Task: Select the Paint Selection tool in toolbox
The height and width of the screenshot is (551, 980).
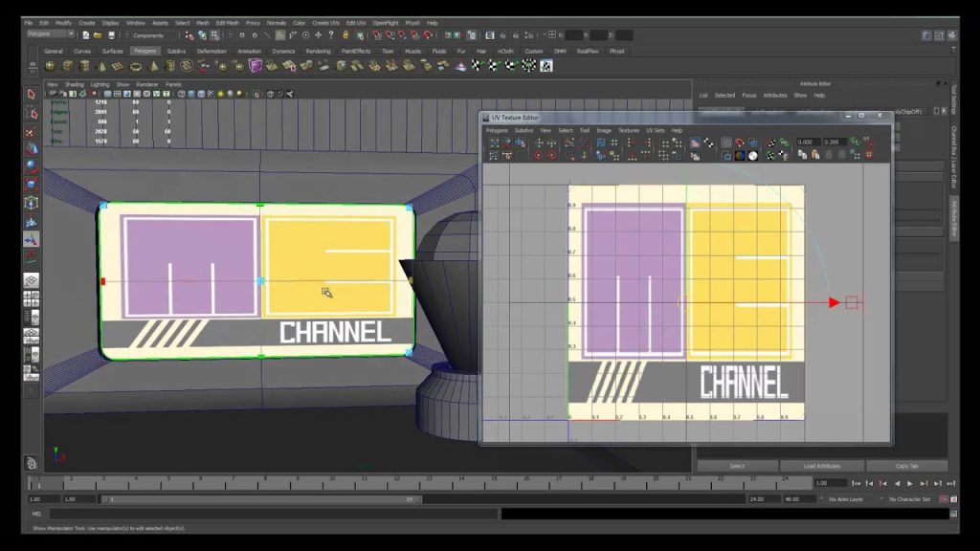Action: 32,131
